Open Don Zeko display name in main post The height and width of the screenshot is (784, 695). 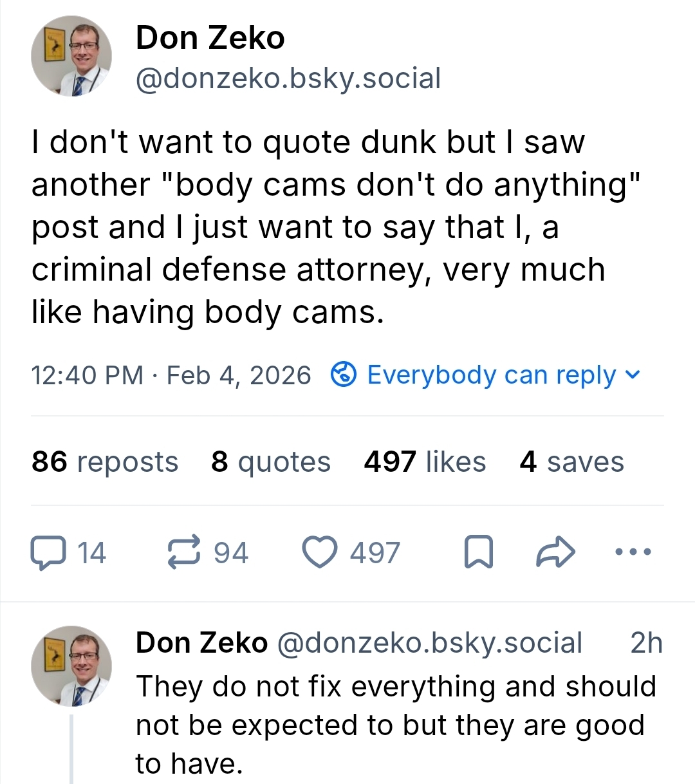coord(210,37)
